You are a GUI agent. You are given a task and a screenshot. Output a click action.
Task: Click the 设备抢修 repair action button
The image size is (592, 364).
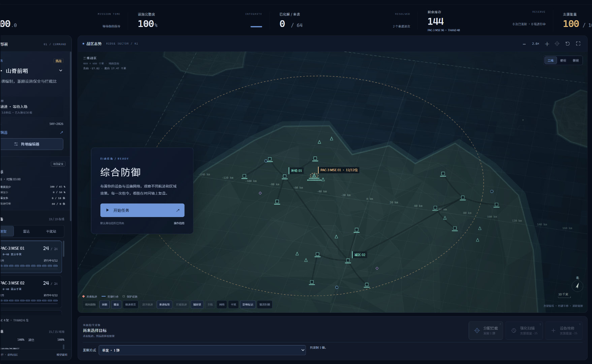coord(564,330)
